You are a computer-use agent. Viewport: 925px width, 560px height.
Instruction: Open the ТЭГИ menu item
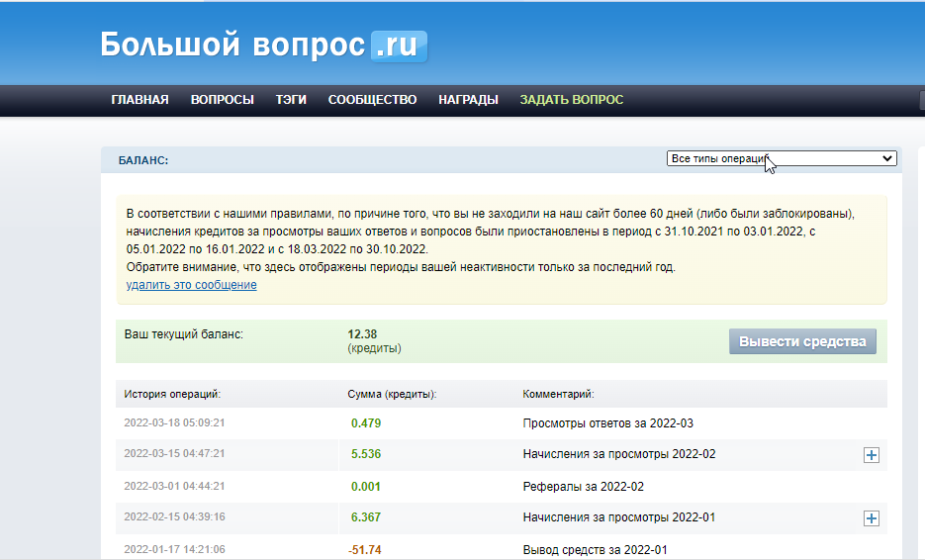pos(291,100)
